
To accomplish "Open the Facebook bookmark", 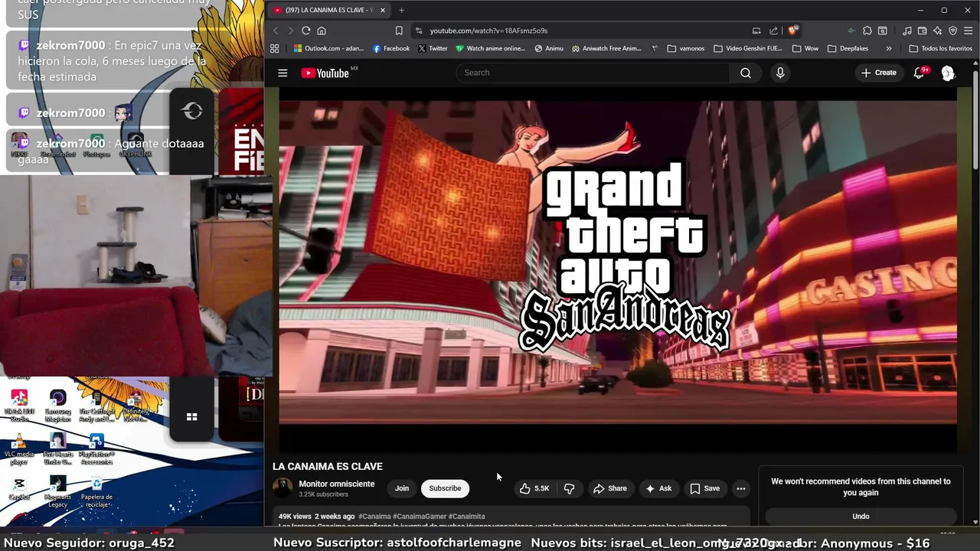I will pyautogui.click(x=391, y=48).
